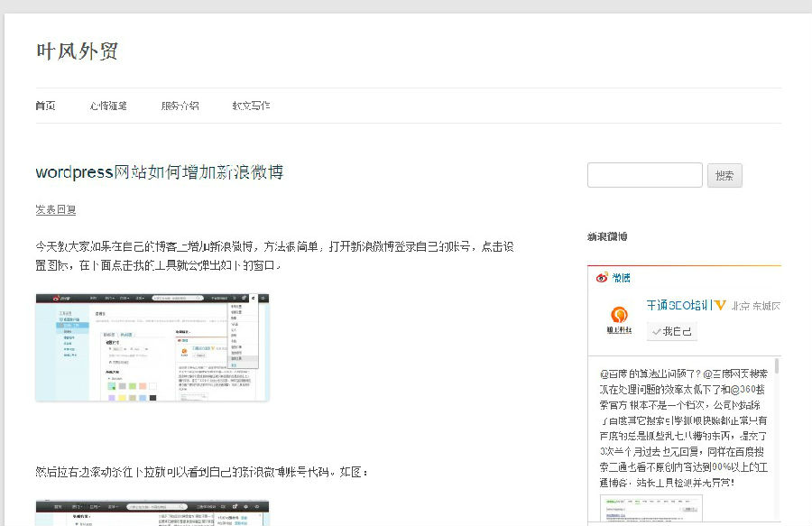Viewport: 812px width, 526px height.
Task: Open the 服务介绍 navigation item
Action: pyautogui.click(x=180, y=106)
